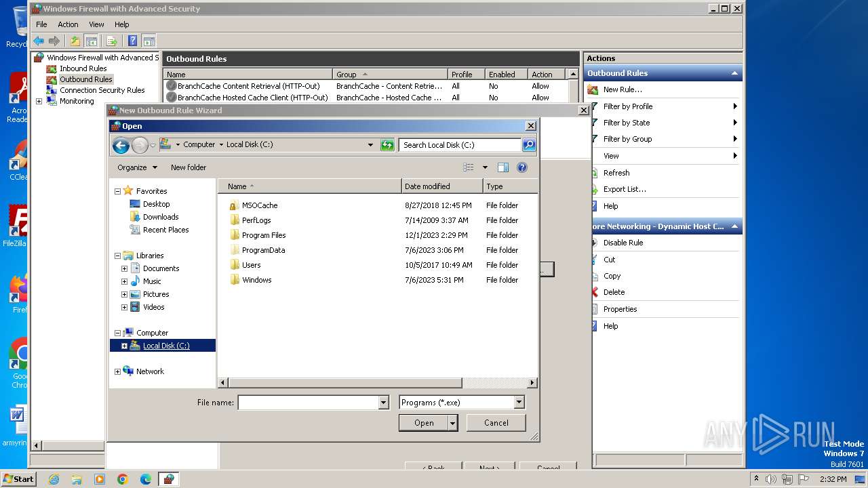
Task: Select the PerfLogs folder
Action: (x=256, y=220)
